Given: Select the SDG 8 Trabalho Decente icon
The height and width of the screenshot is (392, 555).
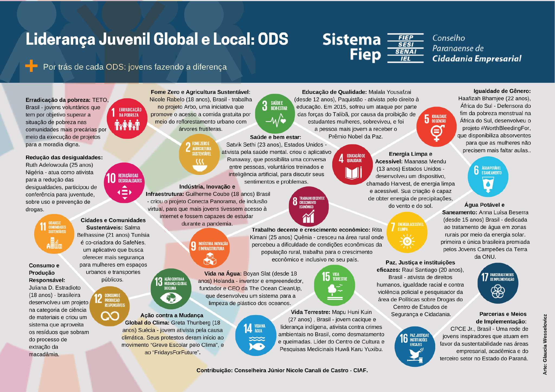Looking at the screenshot, I should [x=309, y=207].
